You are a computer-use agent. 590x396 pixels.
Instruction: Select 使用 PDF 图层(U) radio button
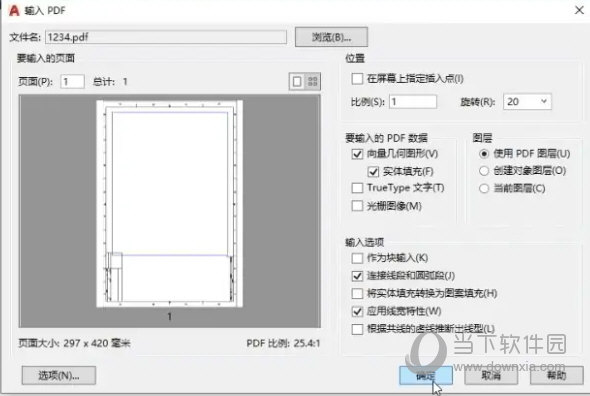(x=484, y=154)
